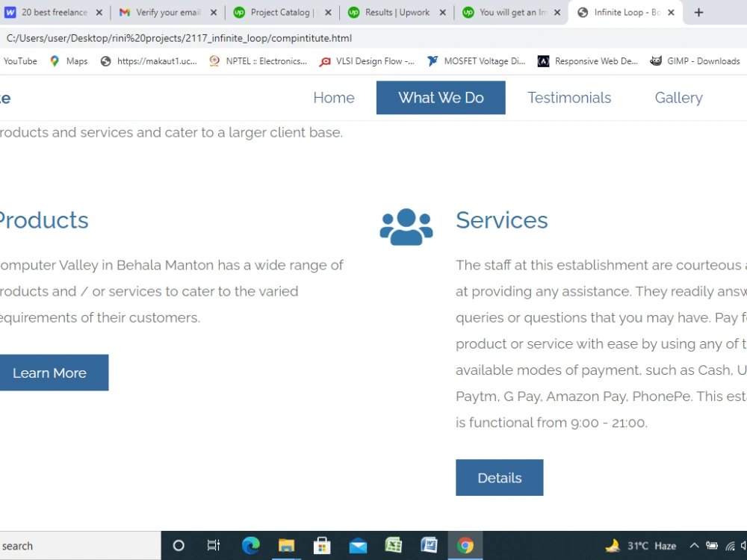Image resolution: width=747 pixels, height=560 pixels.
Task: Close the Project Catalog tab
Action: [x=328, y=13]
